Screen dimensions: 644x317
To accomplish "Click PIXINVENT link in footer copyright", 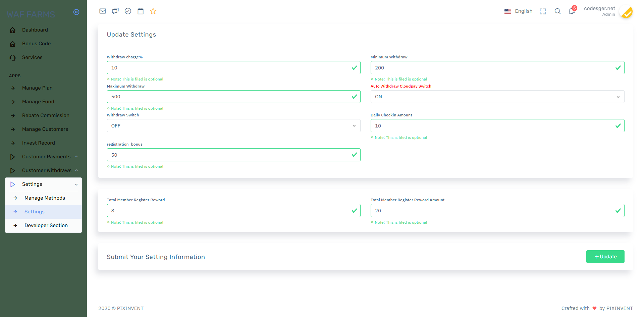I will [x=130, y=308].
